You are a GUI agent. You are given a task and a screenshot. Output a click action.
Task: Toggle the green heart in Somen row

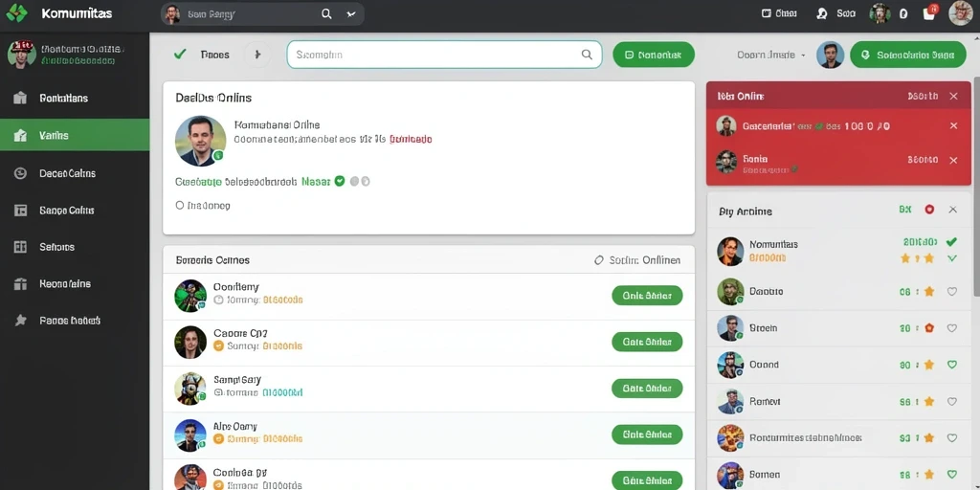[952, 475]
